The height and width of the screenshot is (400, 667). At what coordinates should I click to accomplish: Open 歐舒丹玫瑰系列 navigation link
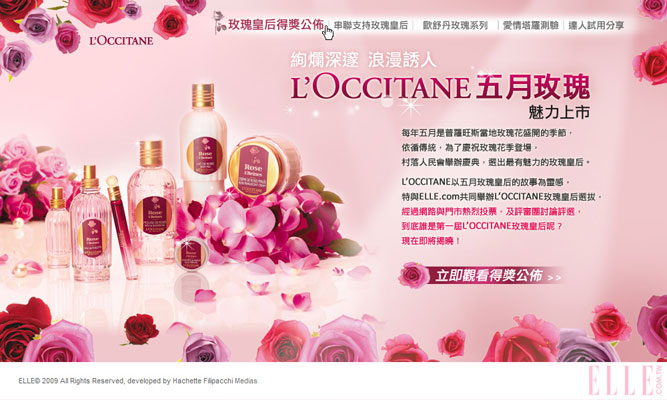click(x=455, y=26)
